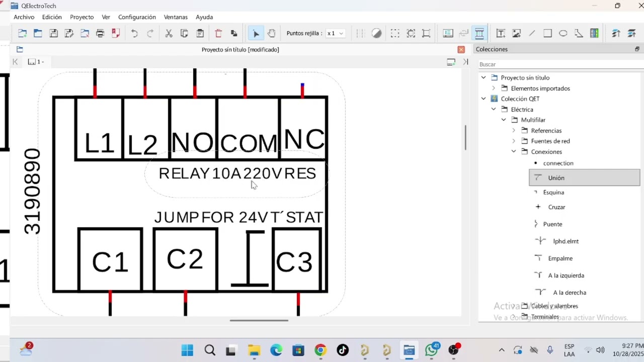Collapse the Multifilar folder
The width and height of the screenshot is (644, 362).
[x=504, y=120]
